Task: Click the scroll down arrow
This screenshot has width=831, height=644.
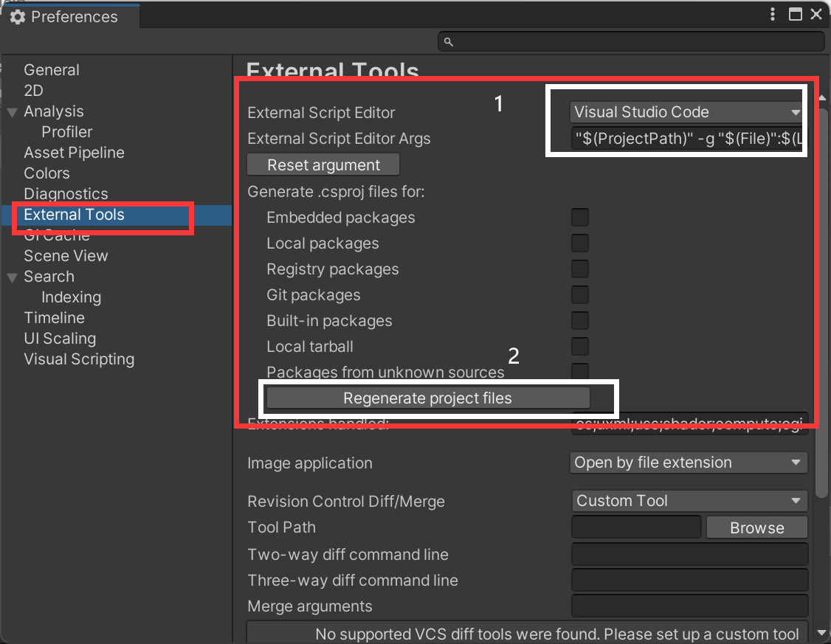Action: (x=822, y=633)
